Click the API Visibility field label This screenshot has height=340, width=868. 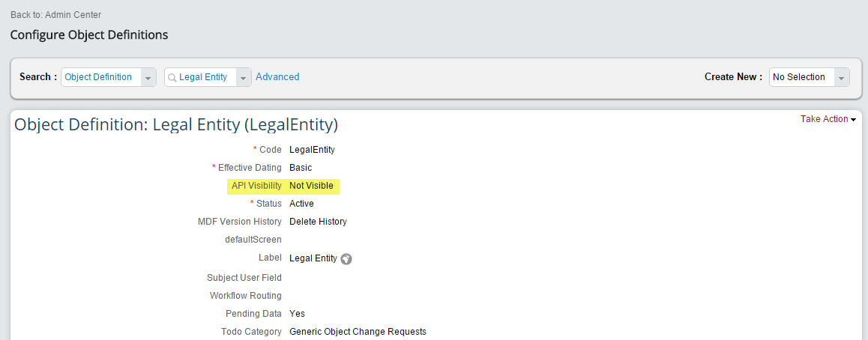pyautogui.click(x=256, y=186)
